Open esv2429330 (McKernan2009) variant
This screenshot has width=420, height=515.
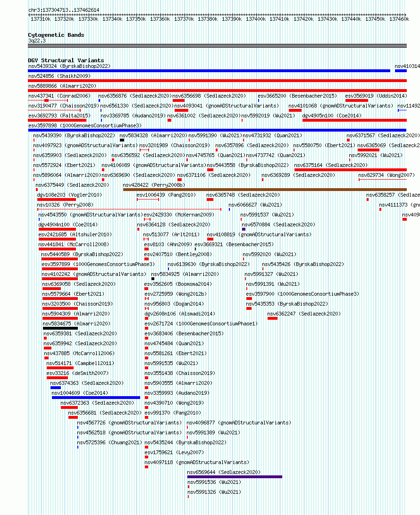click(x=179, y=215)
